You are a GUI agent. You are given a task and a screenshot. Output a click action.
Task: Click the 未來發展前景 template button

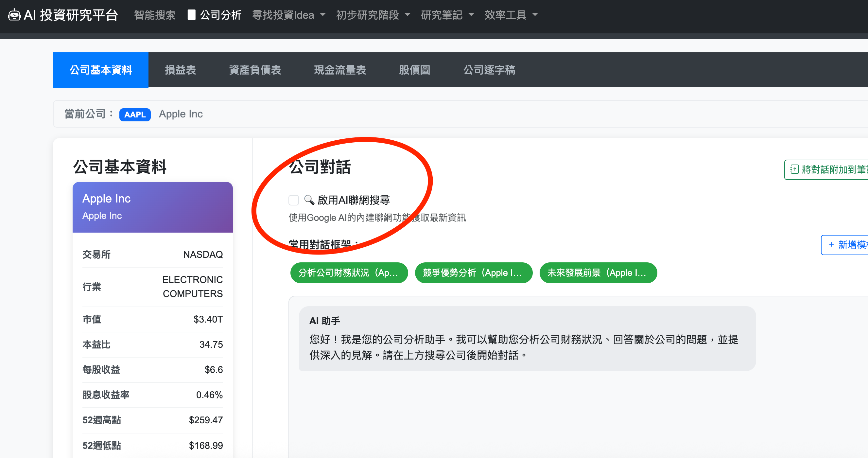598,273
